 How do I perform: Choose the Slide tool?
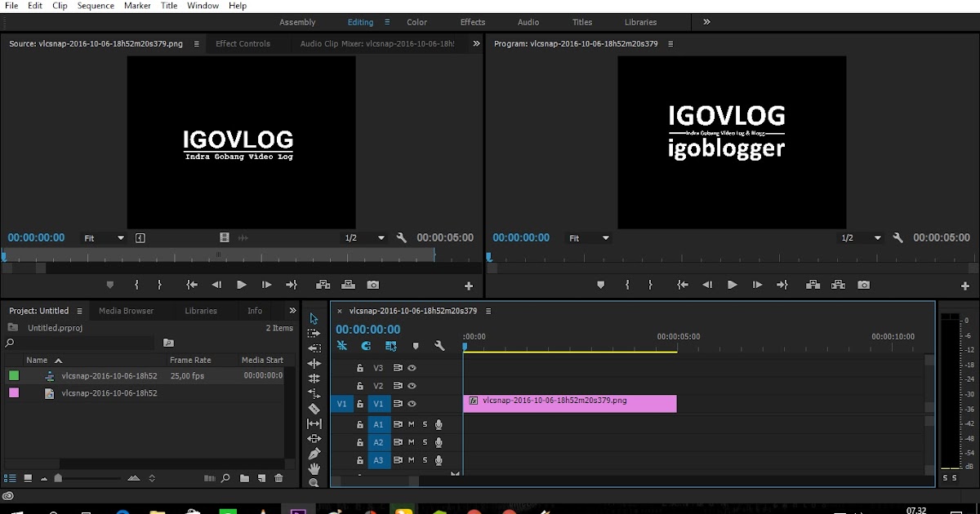[x=314, y=438]
